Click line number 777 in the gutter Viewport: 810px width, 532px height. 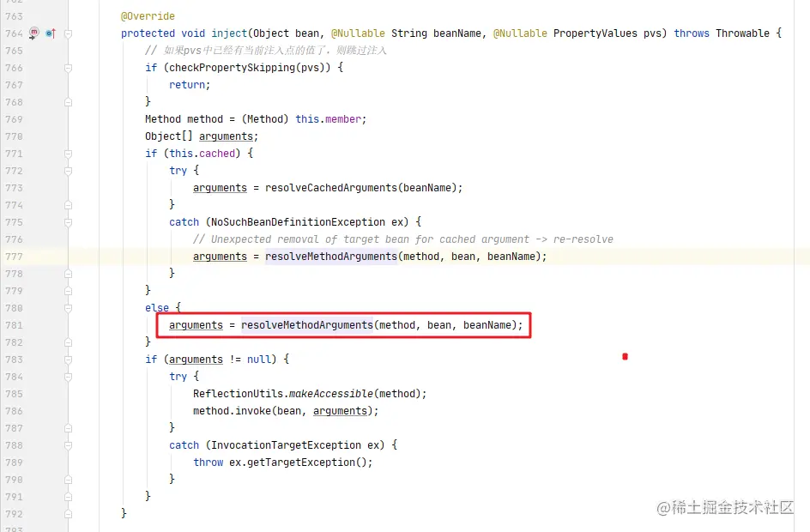coord(14,257)
